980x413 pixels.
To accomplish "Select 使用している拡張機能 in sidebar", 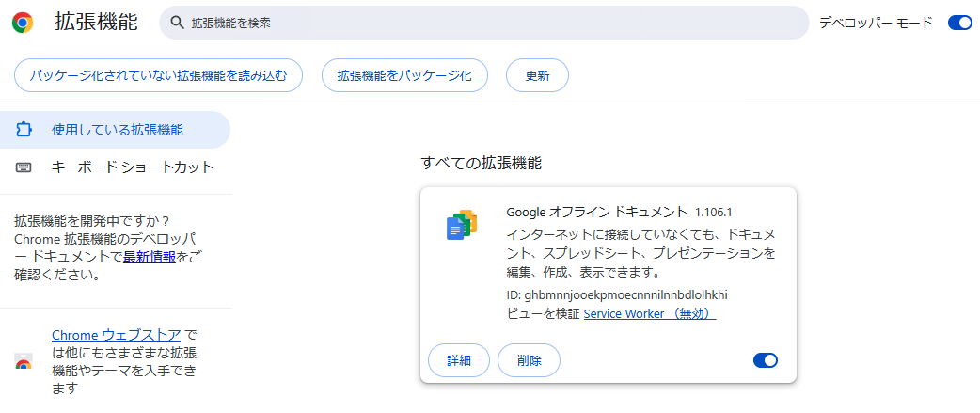I will click(115, 130).
